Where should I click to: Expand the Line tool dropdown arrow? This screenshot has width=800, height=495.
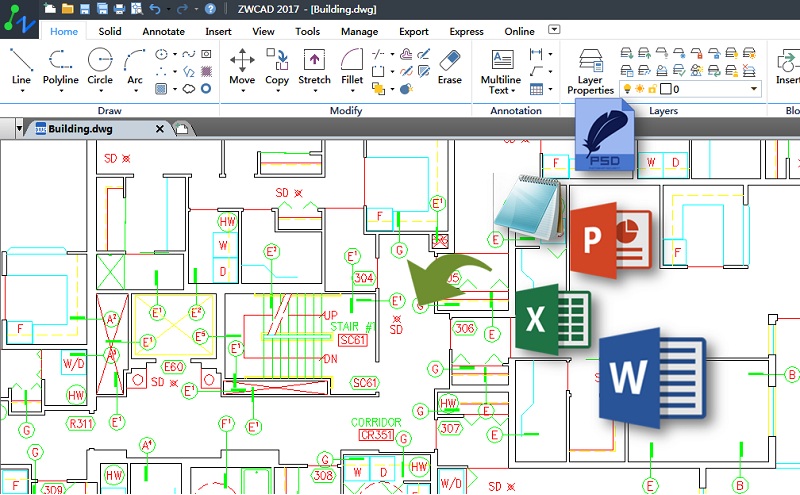[x=22, y=91]
